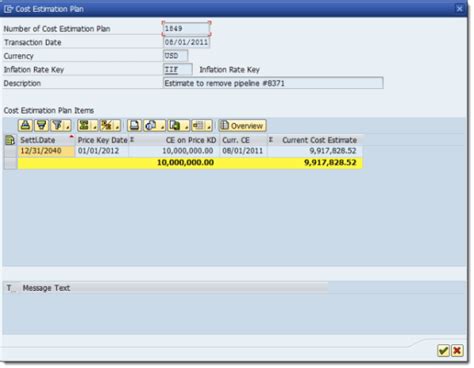Select the Settl.Date column header
Screen dimensions: 474x368
pos(47,140)
